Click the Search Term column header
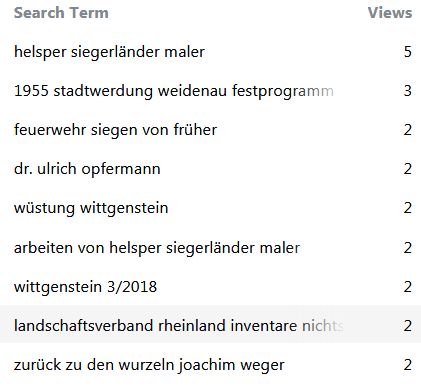The height and width of the screenshot is (391, 421). 61,13
